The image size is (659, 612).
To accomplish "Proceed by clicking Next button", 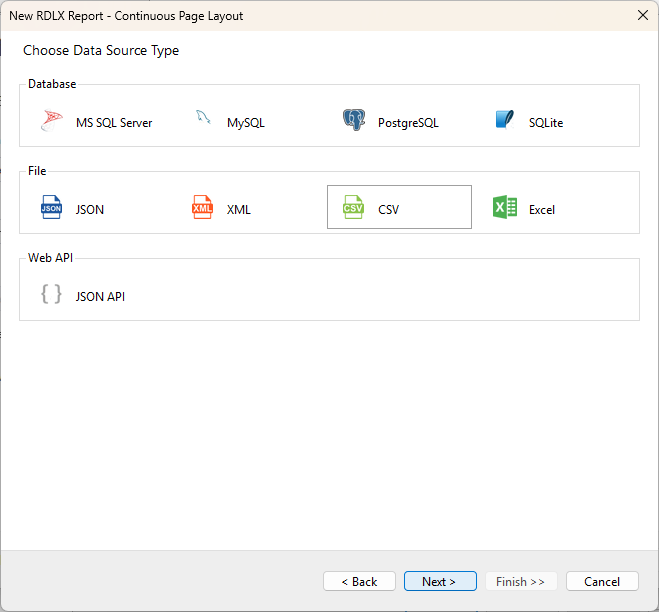I will [439, 581].
